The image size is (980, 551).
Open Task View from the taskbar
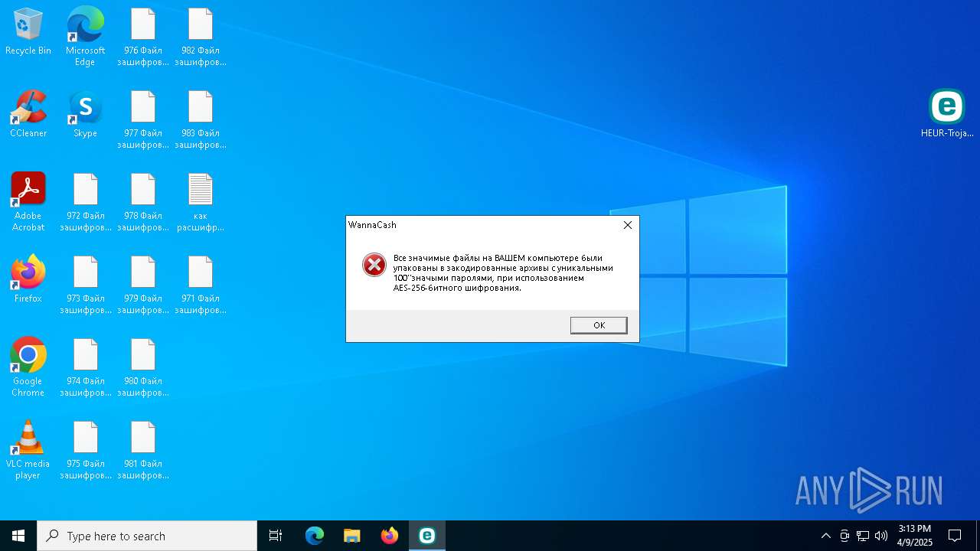point(276,536)
